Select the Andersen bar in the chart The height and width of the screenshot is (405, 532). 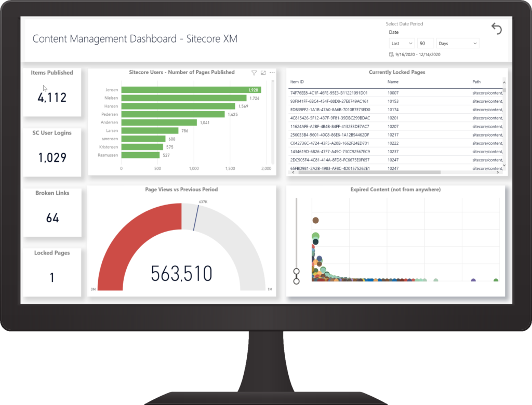click(159, 123)
